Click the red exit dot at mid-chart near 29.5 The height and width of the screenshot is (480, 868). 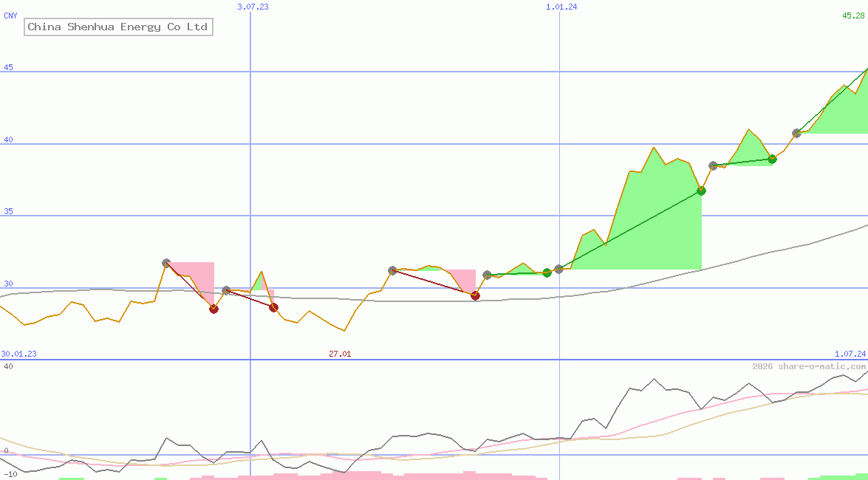475,295
